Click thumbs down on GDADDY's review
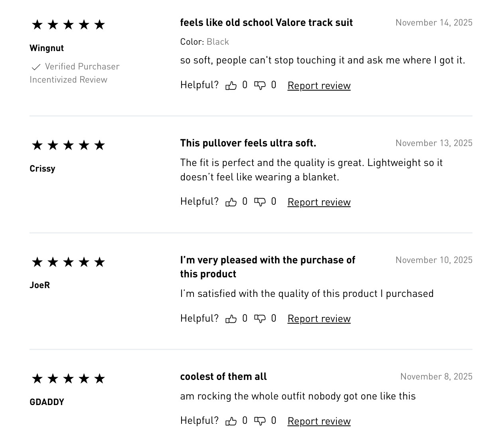This screenshot has height=431, width=504. 260,421
